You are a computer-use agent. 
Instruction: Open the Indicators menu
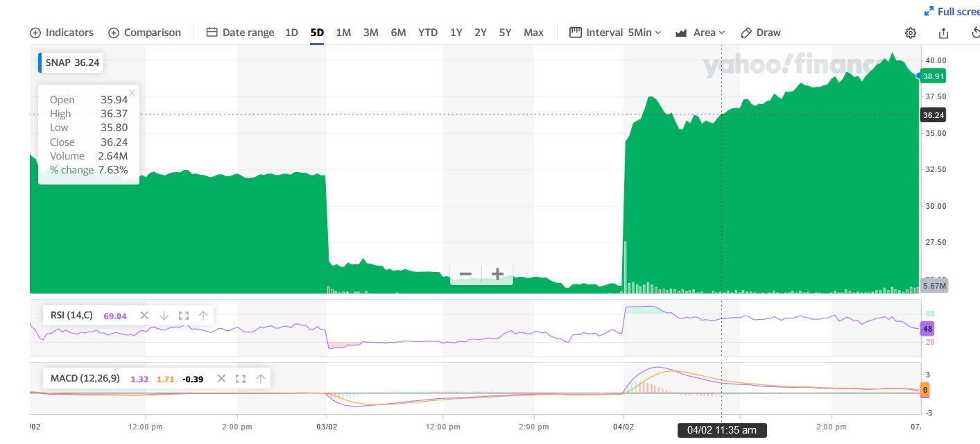click(x=62, y=33)
